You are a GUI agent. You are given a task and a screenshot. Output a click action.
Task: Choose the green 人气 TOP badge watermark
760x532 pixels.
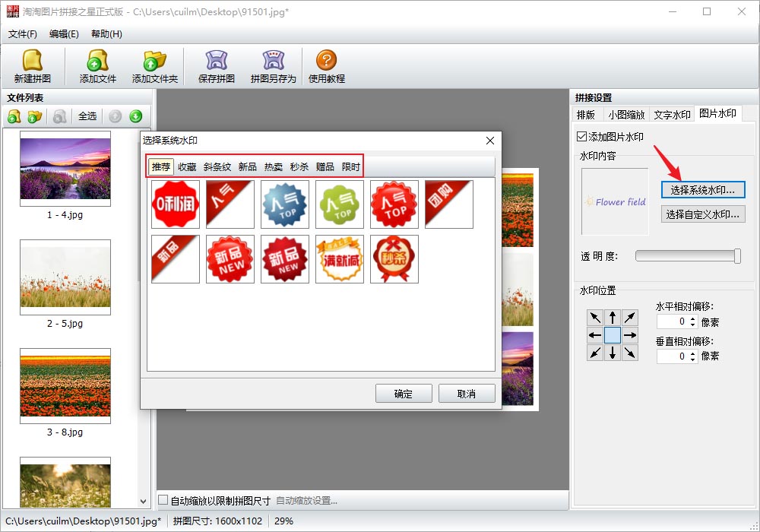[340, 204]
